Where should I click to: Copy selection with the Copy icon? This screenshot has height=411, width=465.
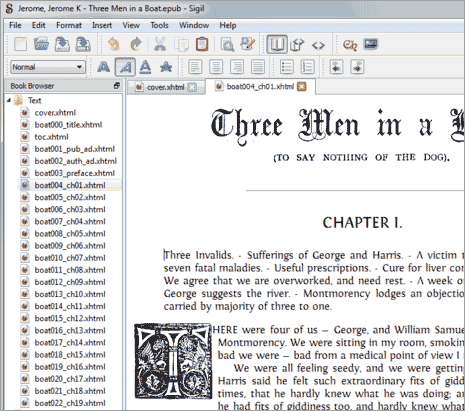tap(182, 44)
